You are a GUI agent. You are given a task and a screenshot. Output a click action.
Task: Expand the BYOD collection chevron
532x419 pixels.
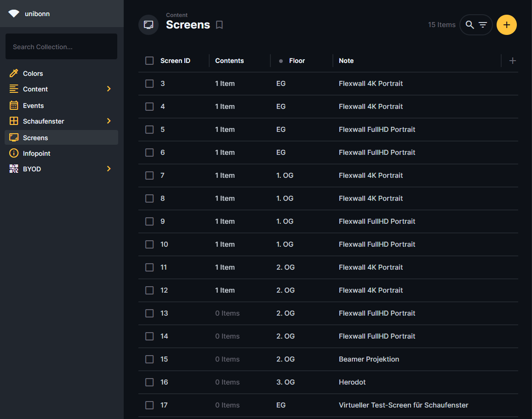109,169
